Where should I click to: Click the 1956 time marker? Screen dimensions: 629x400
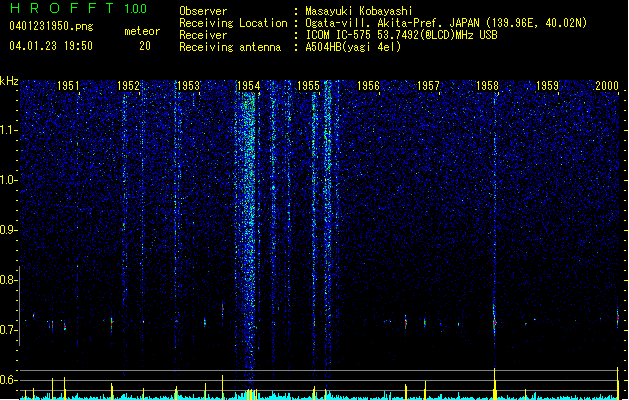(x=368, y=86)
